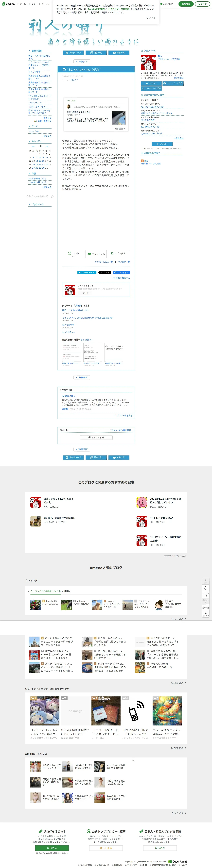Show all followers with 一覧を見る
Screen dimensions: 212x868
(179, 139)
